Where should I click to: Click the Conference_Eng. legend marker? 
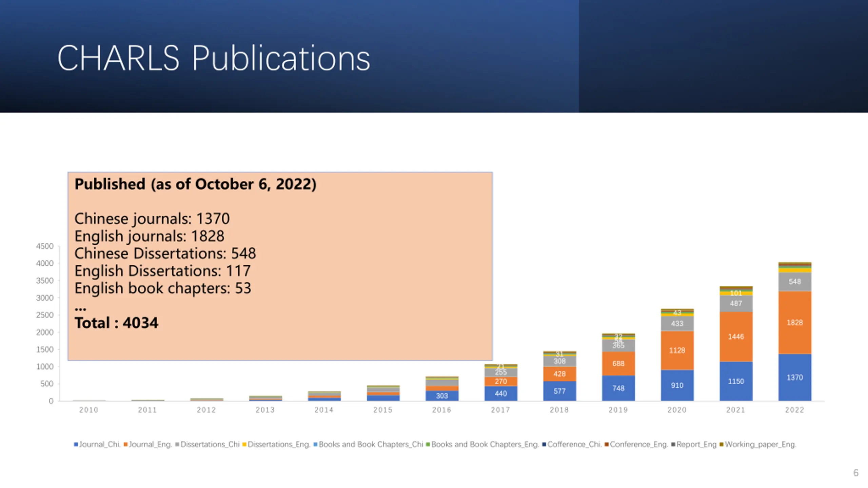pos(606,444)
